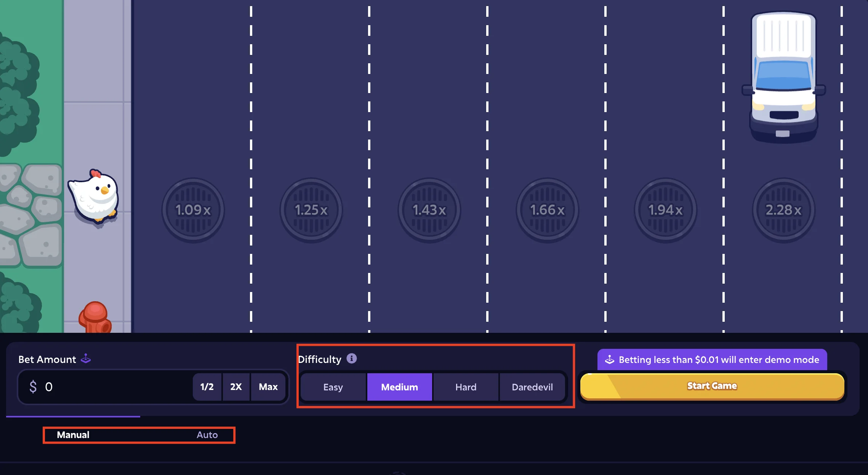
Task: Click the 1.43x manhole multiplier
Action: 429,210
